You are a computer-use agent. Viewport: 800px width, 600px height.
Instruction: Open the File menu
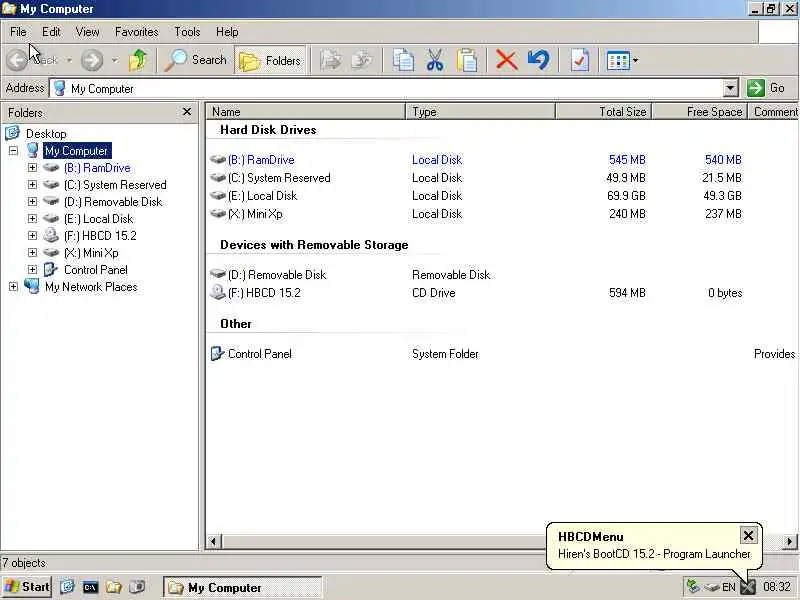pos(18,32)
